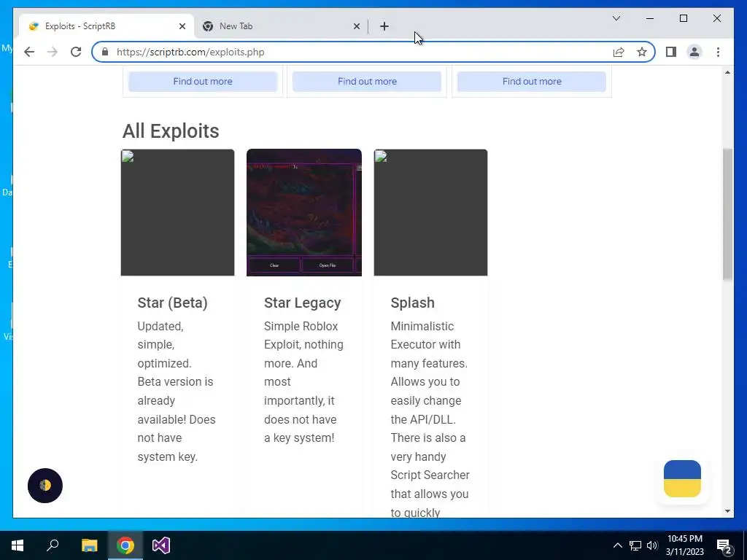Viewport: 747px width, 560px height.
Task: Expand the tab search dropdown
Action: 616,18
